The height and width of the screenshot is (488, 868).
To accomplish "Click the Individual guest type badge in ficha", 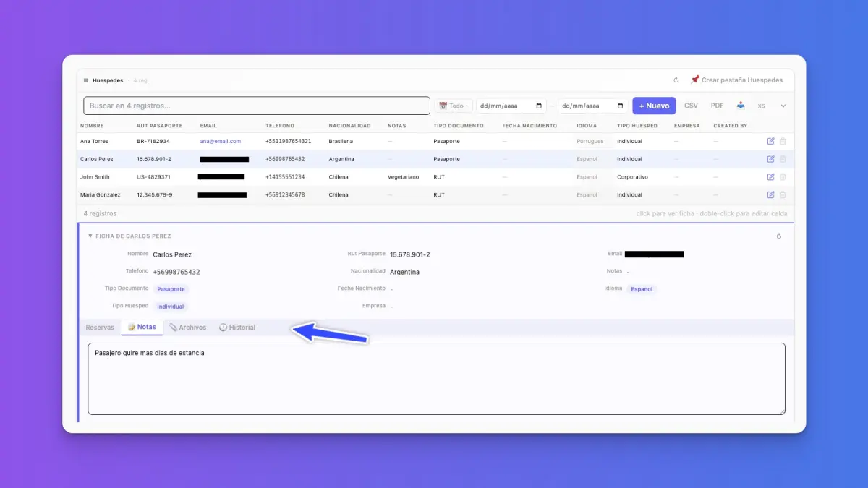I will [171, 307].
